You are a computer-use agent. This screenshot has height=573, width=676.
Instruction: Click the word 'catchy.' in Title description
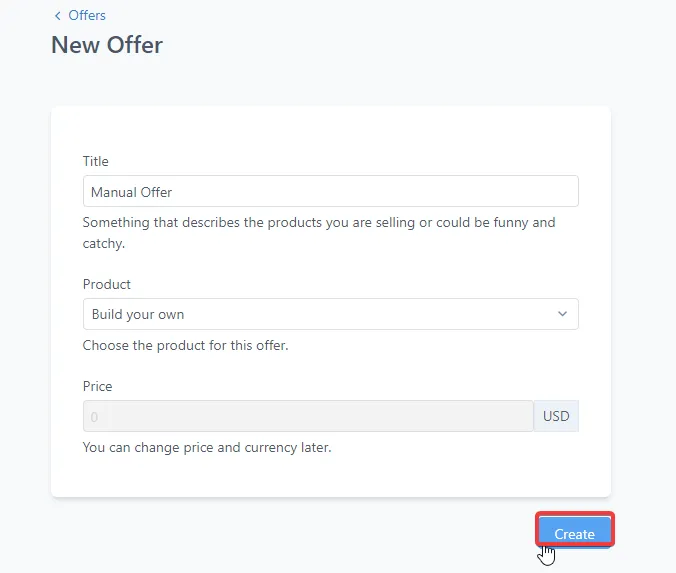(104, 242)
